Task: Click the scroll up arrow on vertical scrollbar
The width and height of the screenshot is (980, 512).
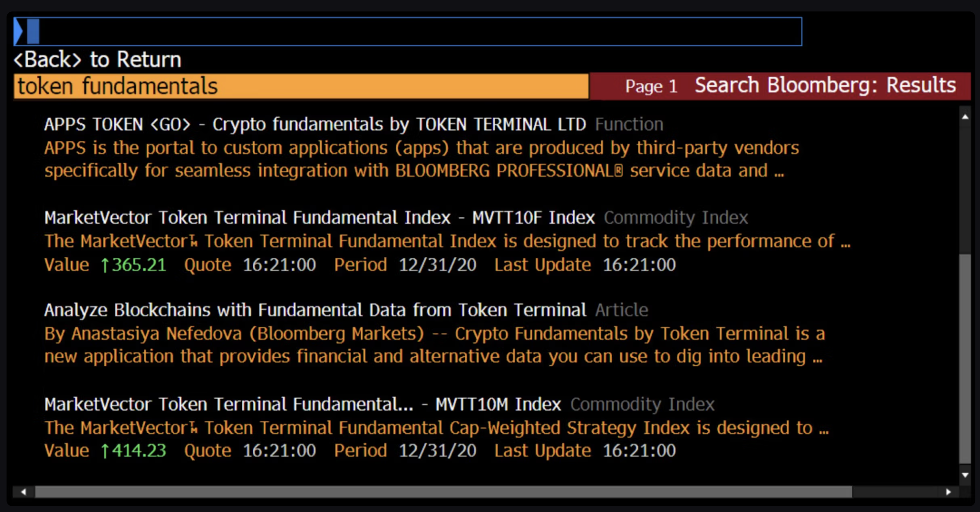Action: tap(965, 117)
